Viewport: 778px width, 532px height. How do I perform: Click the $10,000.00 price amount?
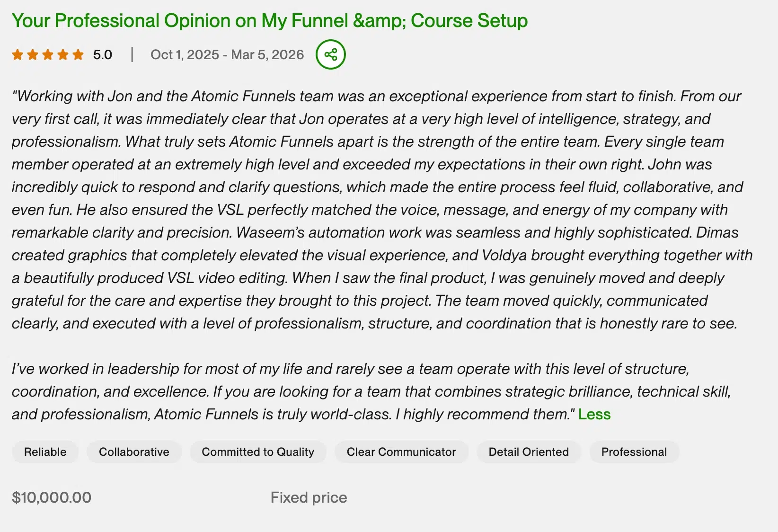[x=52, y=497]
